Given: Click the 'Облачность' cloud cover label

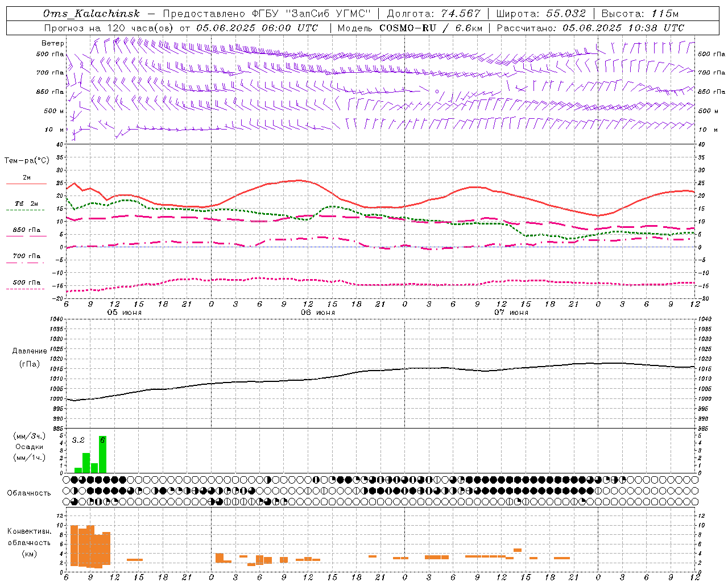Looking at the screenshot, I should click(x=29, y=493).
